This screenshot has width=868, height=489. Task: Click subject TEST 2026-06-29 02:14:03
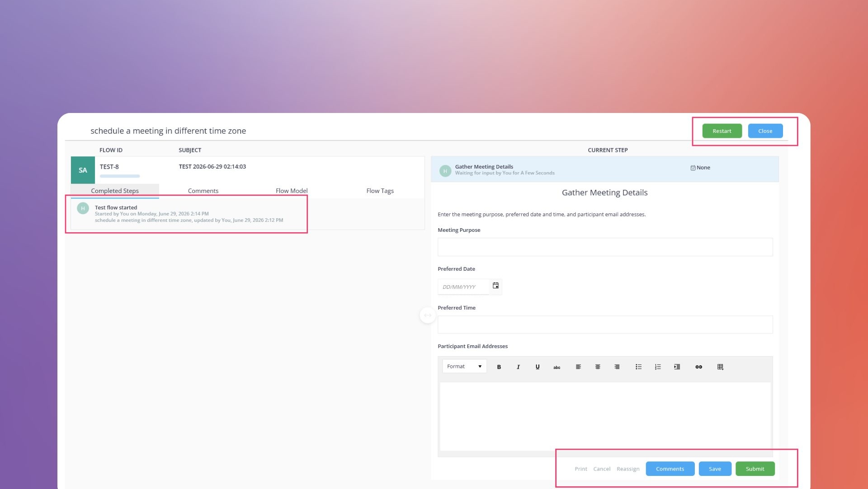click(x=212, y=167)
